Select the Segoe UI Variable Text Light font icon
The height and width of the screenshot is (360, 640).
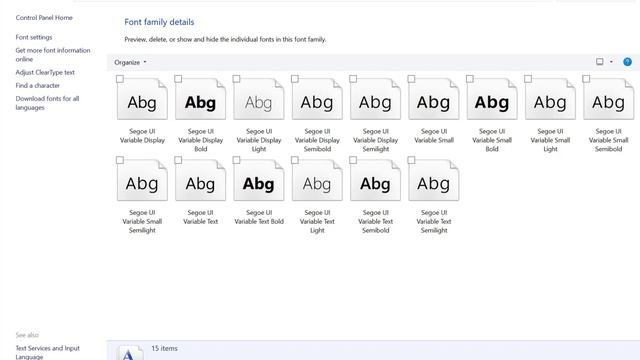(x=317, y=180)
